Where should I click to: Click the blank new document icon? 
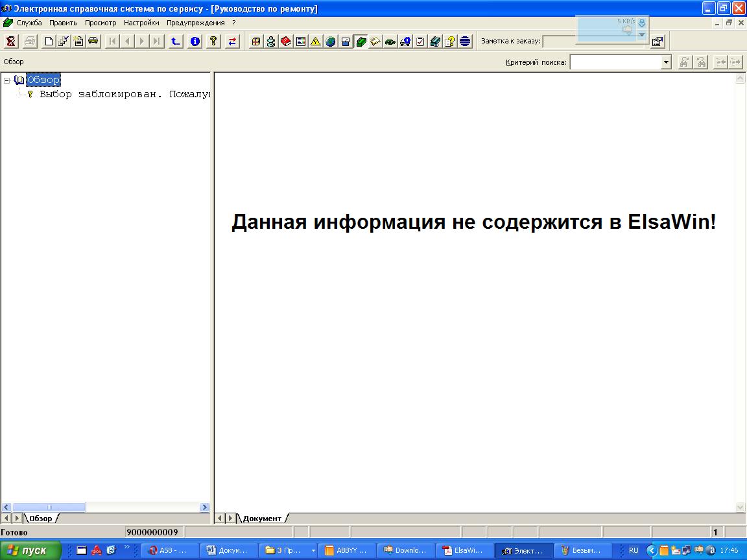tap(49, 41)
